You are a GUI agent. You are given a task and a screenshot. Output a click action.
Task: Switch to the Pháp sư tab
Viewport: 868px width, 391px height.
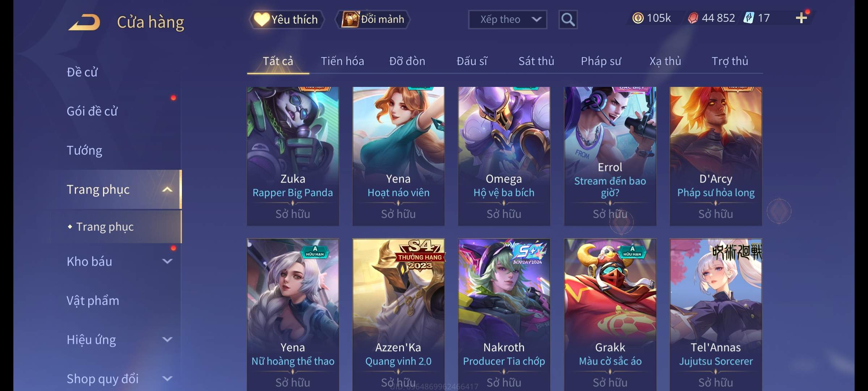tap(601, 61)
